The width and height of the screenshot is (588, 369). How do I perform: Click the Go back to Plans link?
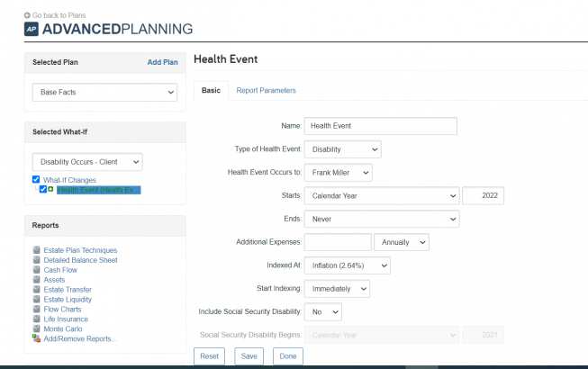pyautogui.click(x=59, y=15)
